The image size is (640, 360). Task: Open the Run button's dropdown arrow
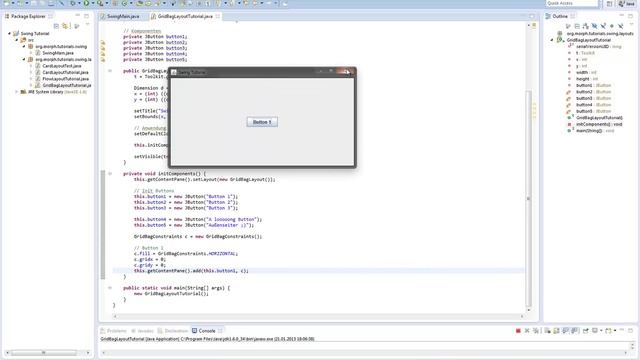click(x=93, y=3)
